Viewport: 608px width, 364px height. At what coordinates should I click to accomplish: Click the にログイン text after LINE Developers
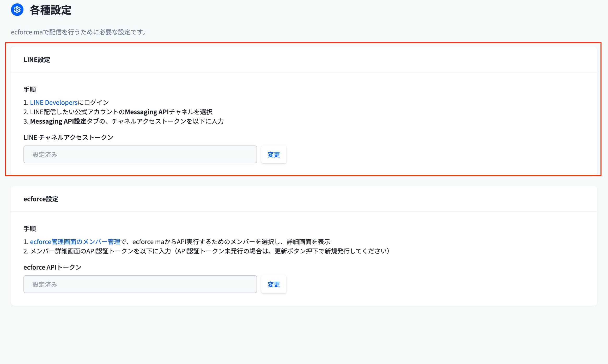pos(93,102)
